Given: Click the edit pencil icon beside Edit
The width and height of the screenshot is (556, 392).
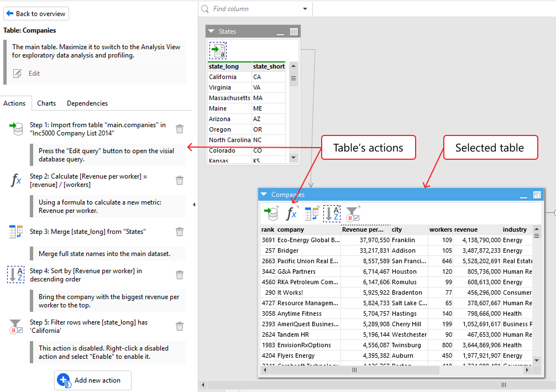Looking at the screenshot, I should 17,74.
